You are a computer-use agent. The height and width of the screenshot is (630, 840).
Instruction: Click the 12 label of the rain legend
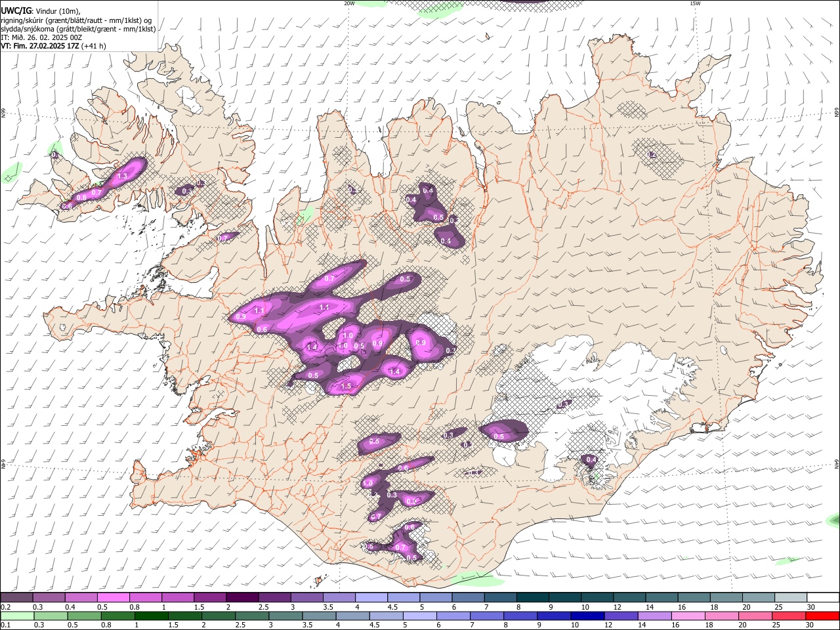coord(609,625)
